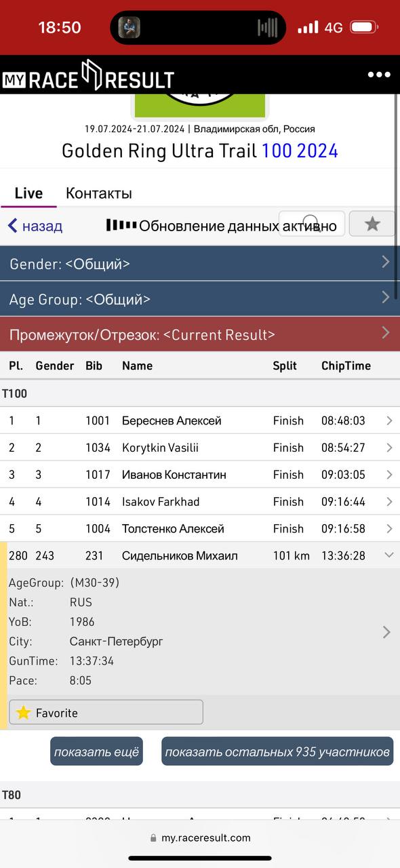Tap the MY RACE RESULT logo
This screenshot has height=868, width=400.
(x=88, y=76)
